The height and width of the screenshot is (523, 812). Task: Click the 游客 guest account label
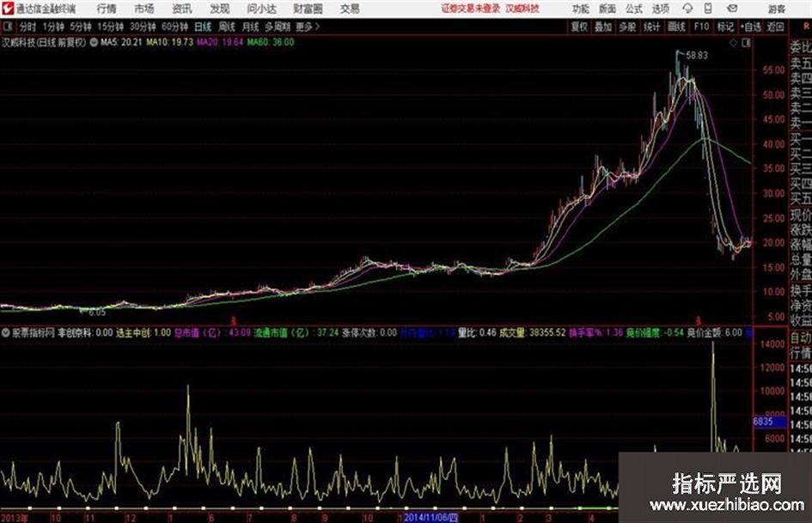[777, 9]
